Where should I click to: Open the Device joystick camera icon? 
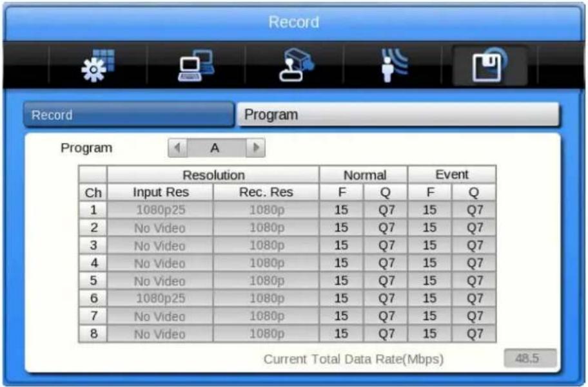tap(296, 65)
